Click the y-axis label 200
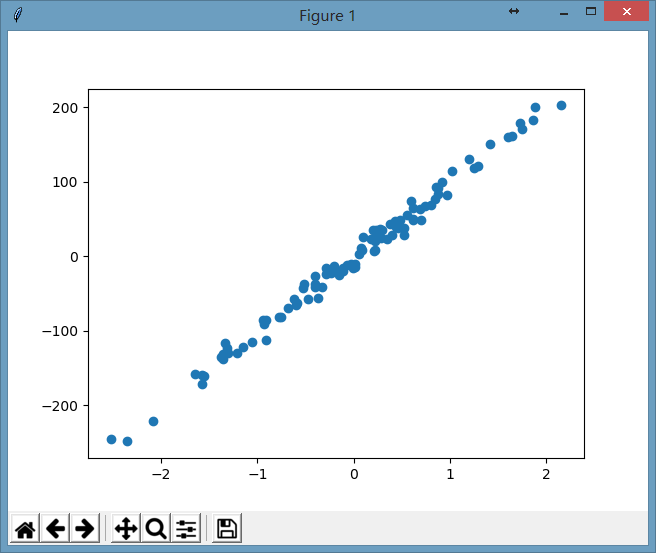The width and height of the screenshot is (656, 553). pyautogui.click(x=65, y=108)
